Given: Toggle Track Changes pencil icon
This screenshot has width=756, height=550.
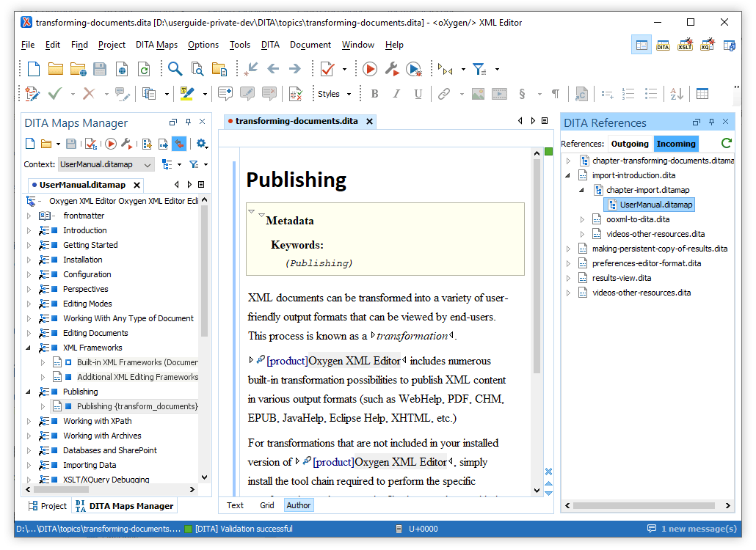Looking at the screenshot, I should 32,93.
